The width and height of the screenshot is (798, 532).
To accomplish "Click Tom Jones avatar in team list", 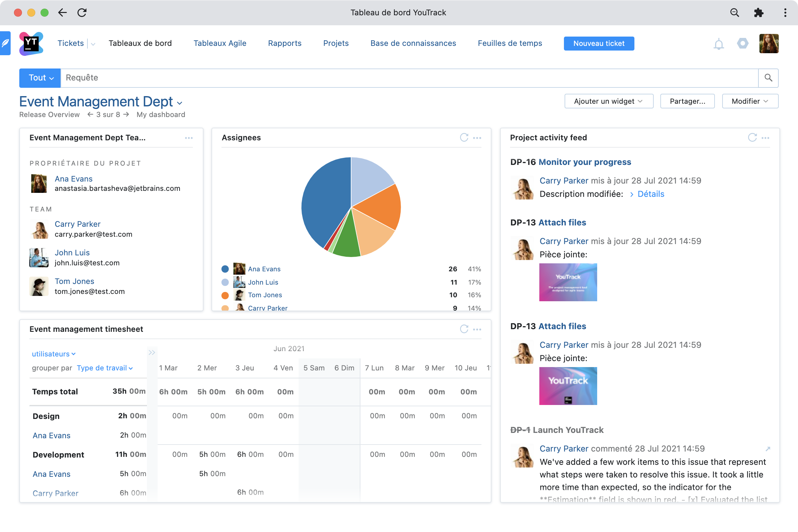I will (x=39, y=286).
